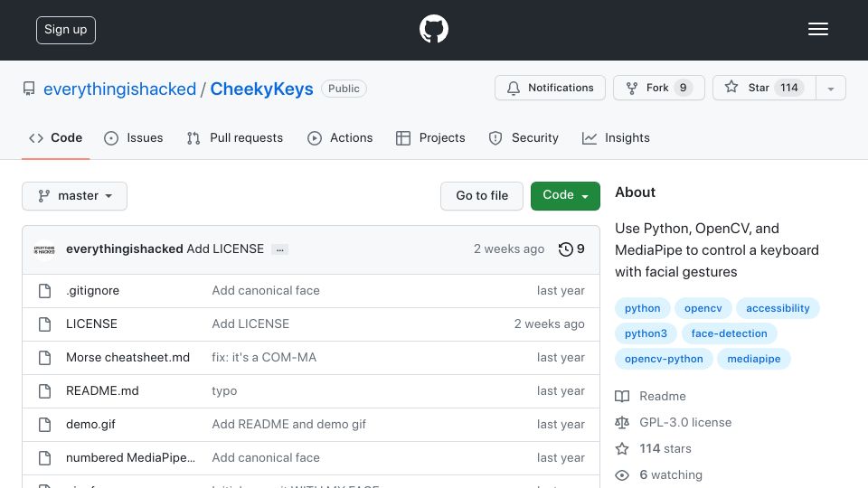The height and width of the screenshot is (488, 868).
Task: Open 'Add README and demo gif' commit
Action: coord(289,425)
